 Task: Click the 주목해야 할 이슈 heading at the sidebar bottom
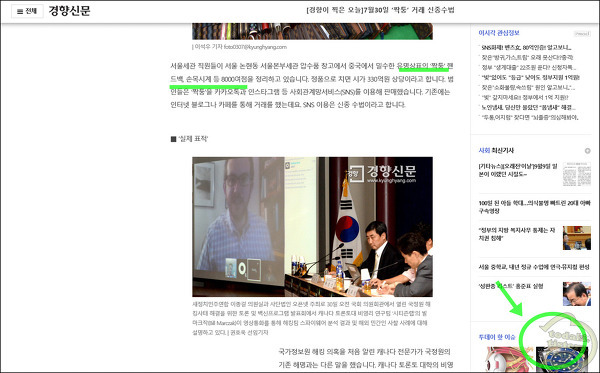pyautogui.click(x=497, y=337)
